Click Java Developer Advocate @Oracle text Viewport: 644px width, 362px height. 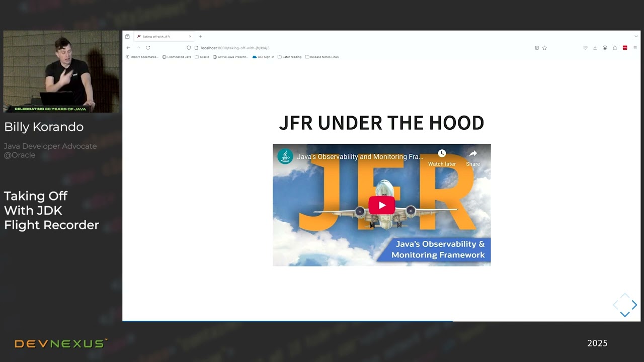(x=50, y=150)
